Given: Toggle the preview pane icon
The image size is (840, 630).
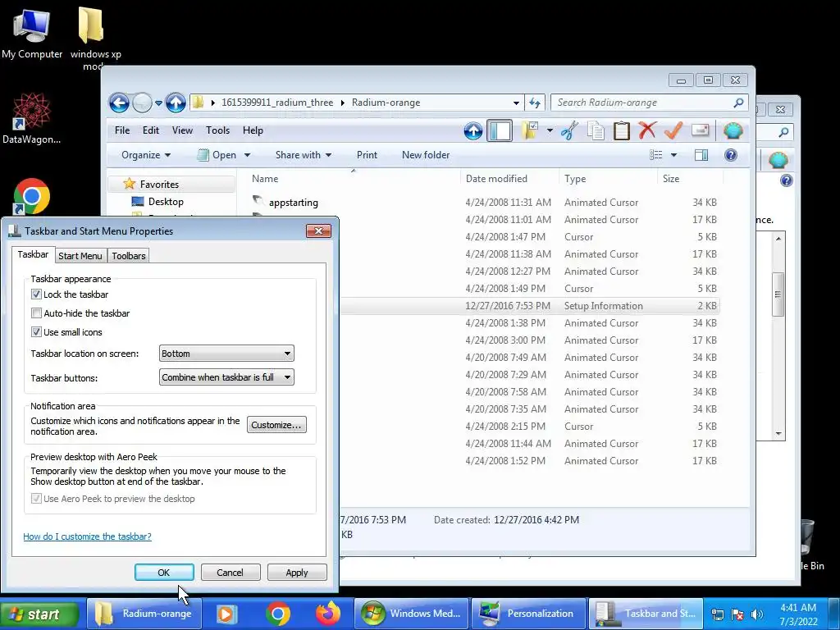Looking at the screenshot, I should click(701, 155).
